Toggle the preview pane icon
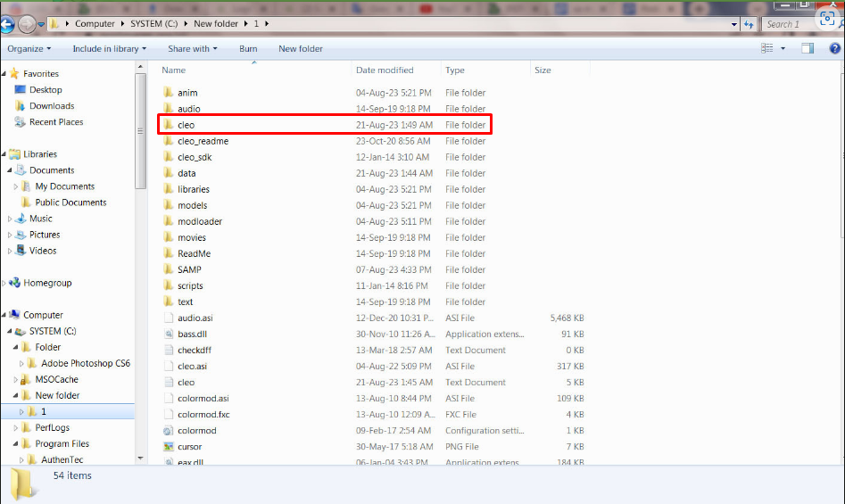845x504 pixels. click(x=808, y=48)
